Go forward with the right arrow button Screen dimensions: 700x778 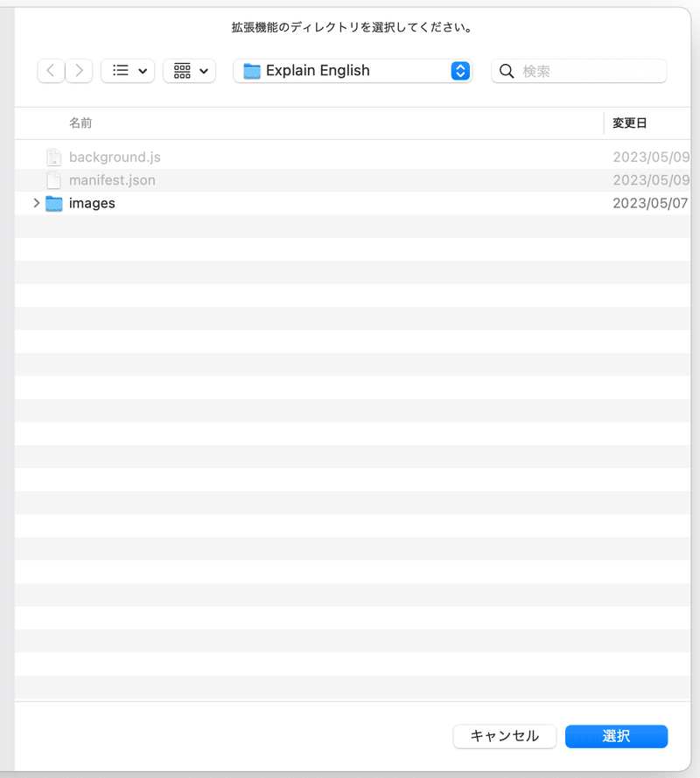click(79, 71)
